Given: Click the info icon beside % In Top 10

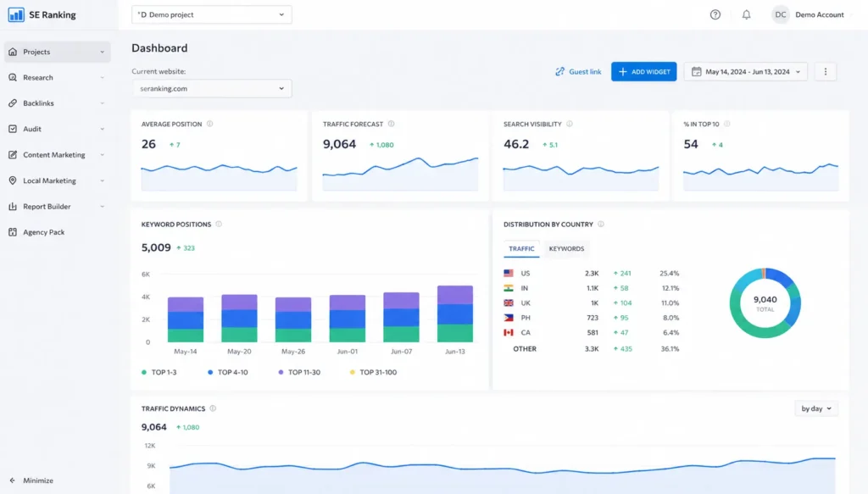Looking at the screenshot, I should tap(727, 124).
